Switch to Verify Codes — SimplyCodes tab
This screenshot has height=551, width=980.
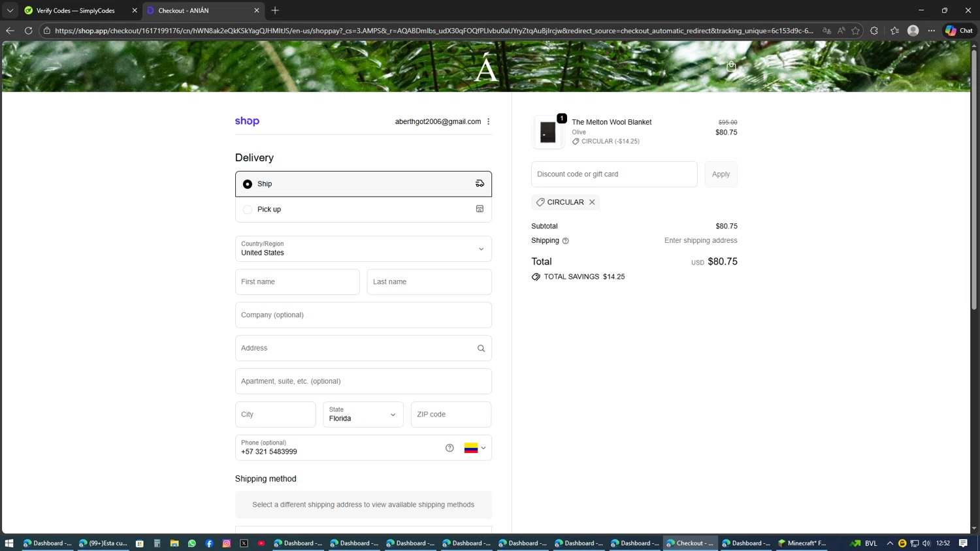76,10
